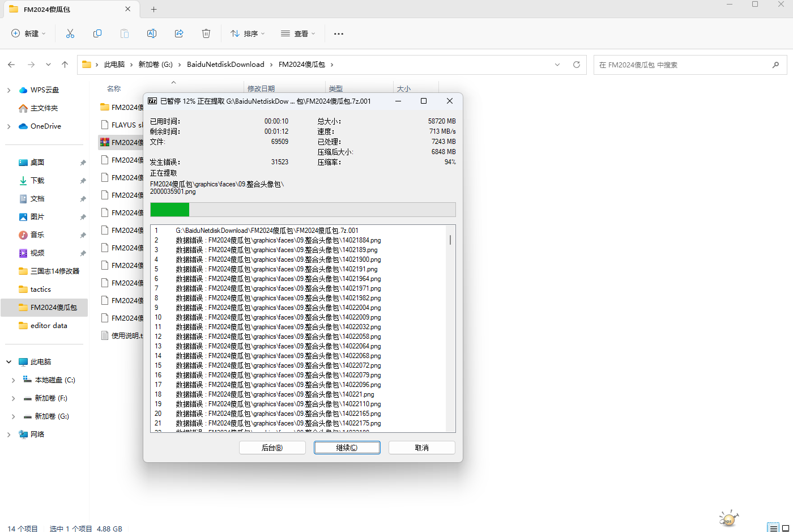Refresh the current folder view

click(x=577, y=65)
